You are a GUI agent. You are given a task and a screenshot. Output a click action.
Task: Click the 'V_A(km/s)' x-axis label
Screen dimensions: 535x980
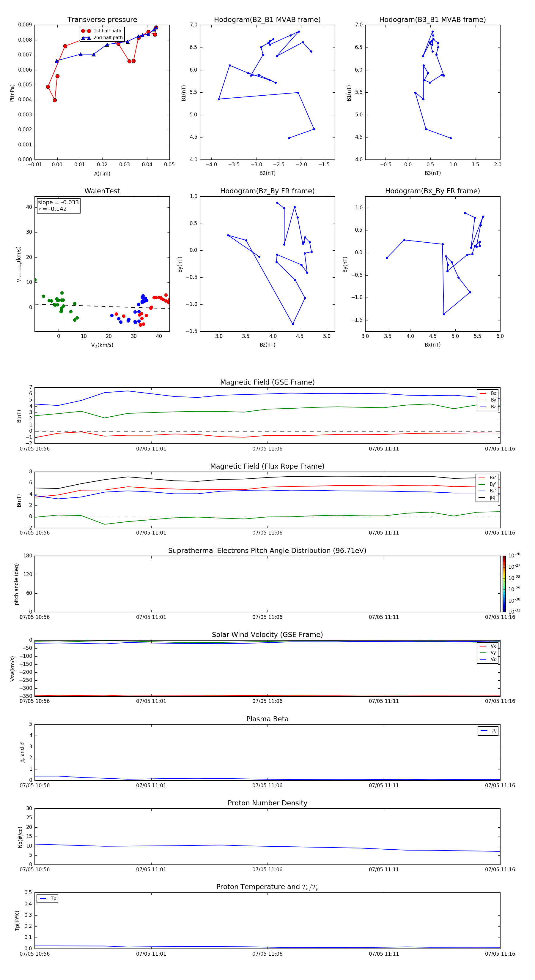tap(102, 345)
